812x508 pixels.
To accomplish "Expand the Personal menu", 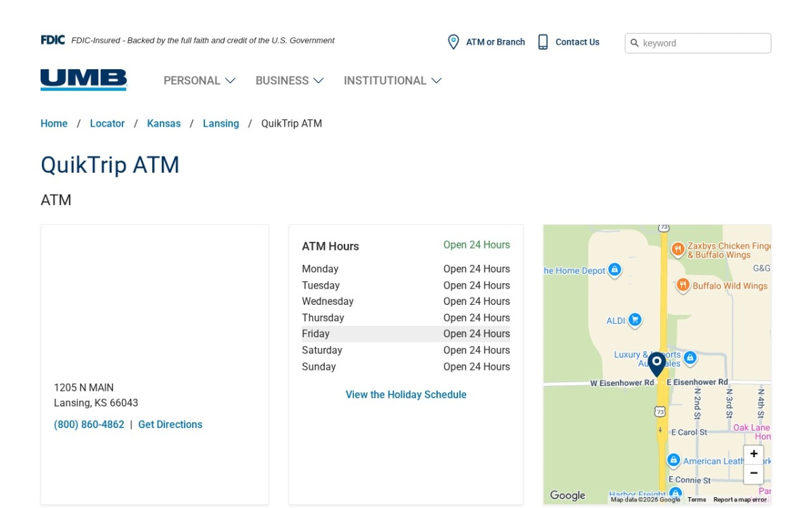I will pyautogui.click(x=200, y=81).
